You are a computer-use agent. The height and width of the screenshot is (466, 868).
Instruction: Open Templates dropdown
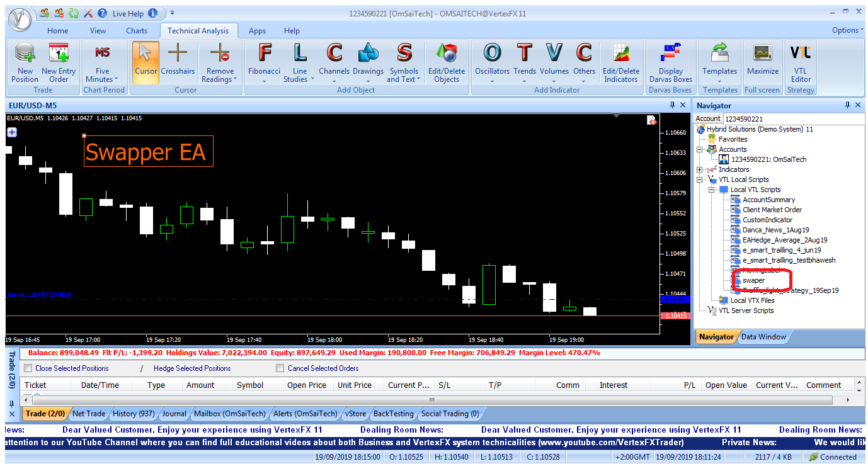click(x=720, y=63)
